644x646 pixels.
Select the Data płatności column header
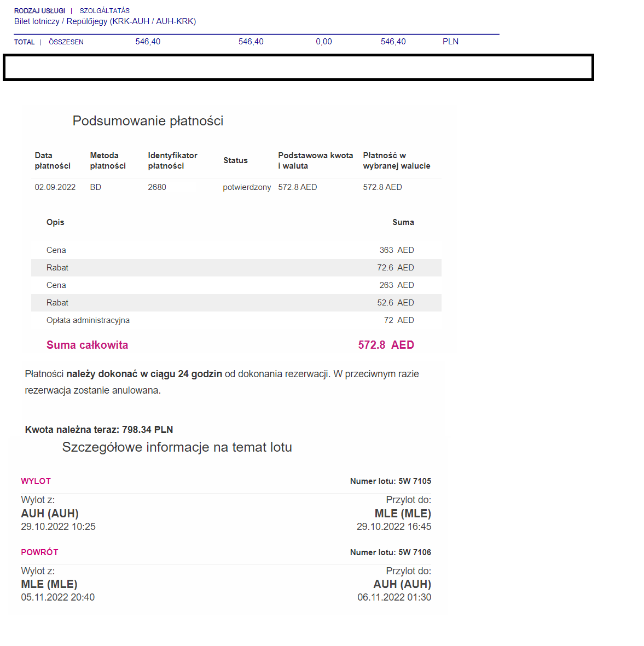[53, 160]
